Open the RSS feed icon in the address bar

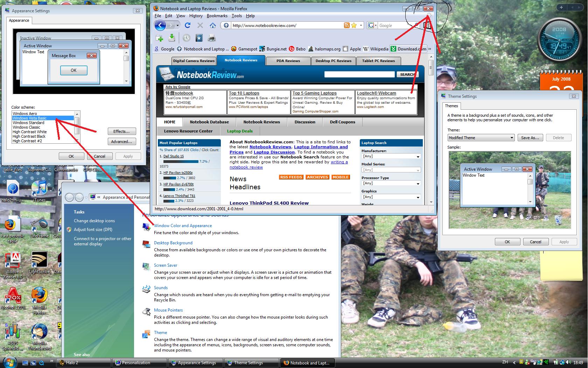click(346, 25)
